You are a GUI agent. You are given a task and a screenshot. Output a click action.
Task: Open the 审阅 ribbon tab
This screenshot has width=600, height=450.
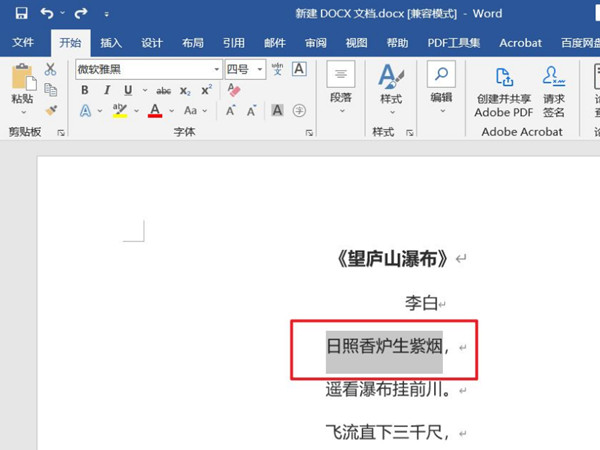(x=315, y=43)
